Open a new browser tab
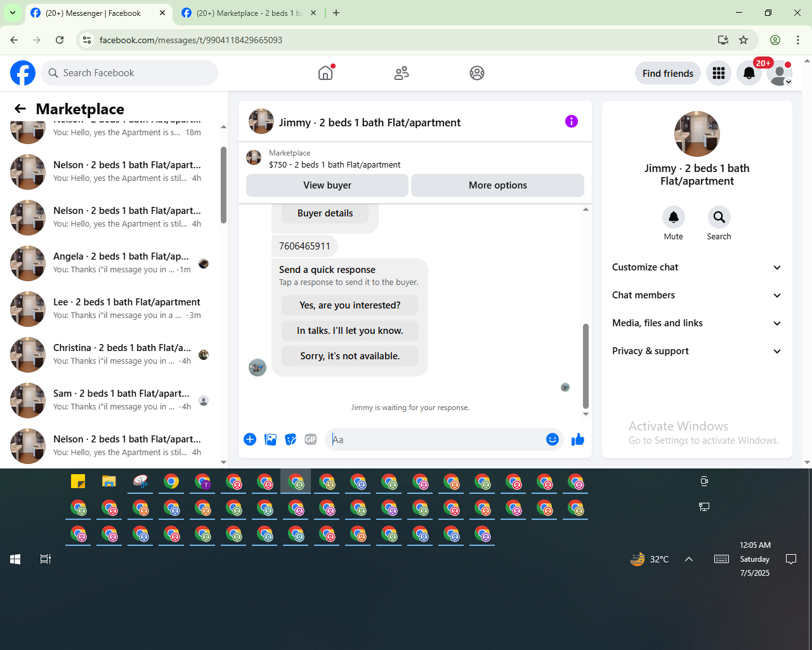 click(x=336, y=13)
